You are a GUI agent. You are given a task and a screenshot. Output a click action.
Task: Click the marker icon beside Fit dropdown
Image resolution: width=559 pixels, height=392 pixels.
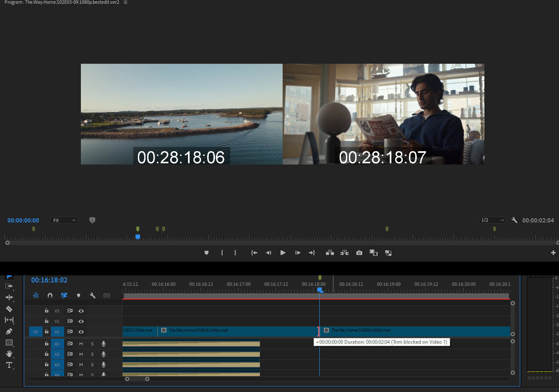point(92,220)
